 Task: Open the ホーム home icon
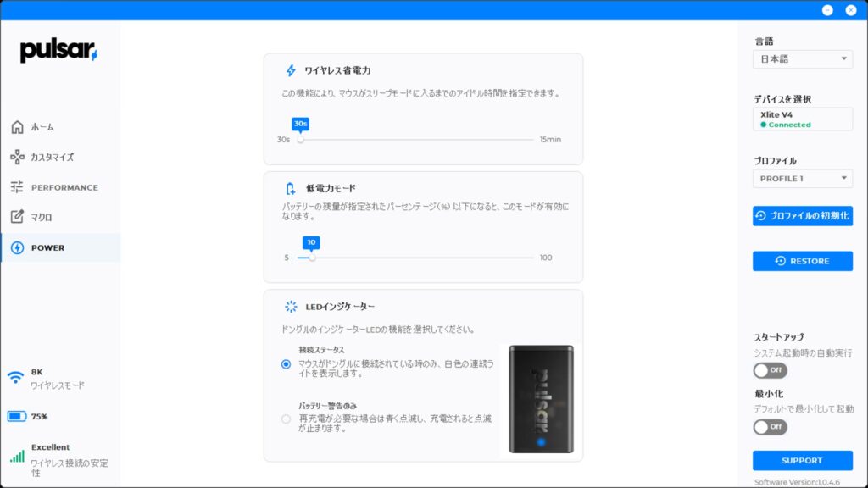(17, 127)
